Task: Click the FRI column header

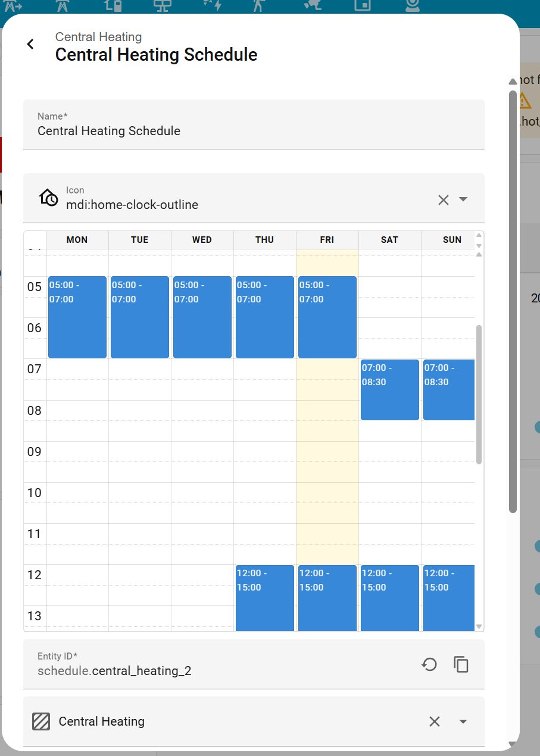Action: [x=327, y=240]
